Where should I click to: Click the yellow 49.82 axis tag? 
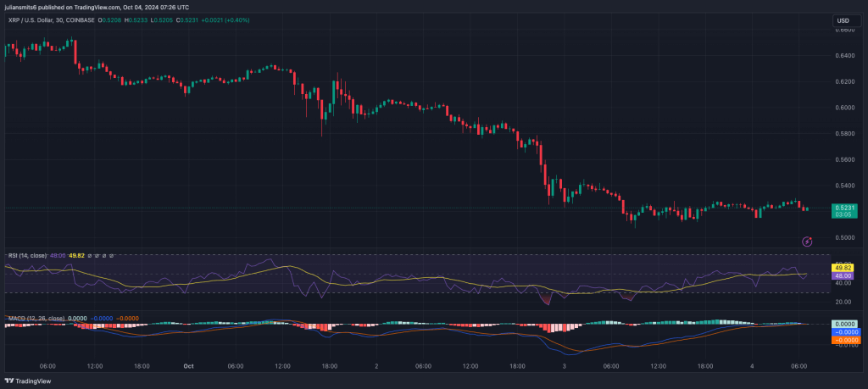843,268
